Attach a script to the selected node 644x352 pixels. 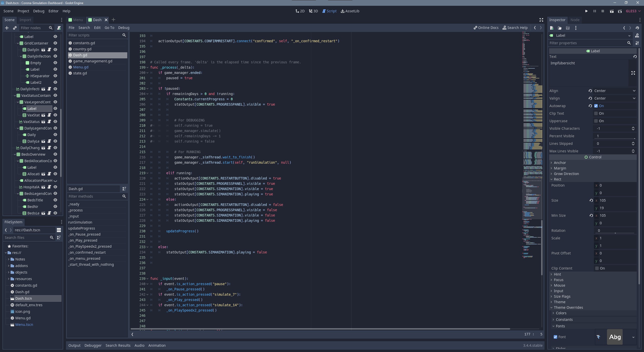click(x=59, y=28)
